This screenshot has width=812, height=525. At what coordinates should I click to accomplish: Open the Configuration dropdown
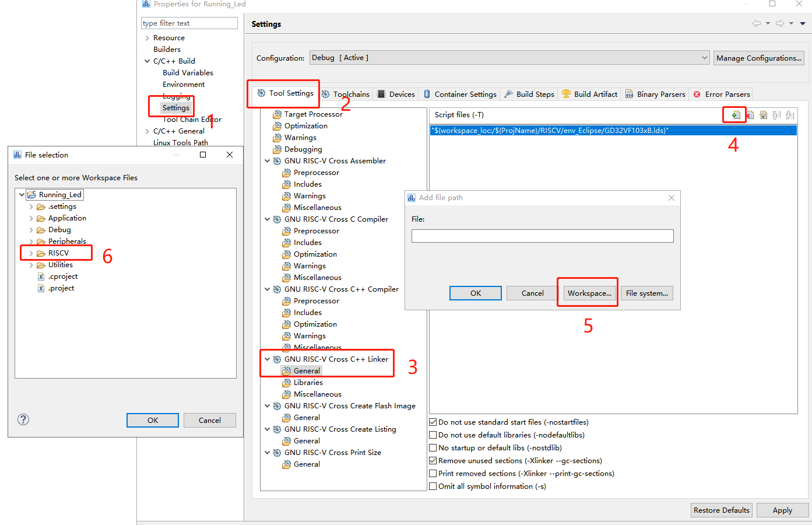(509, 58)
